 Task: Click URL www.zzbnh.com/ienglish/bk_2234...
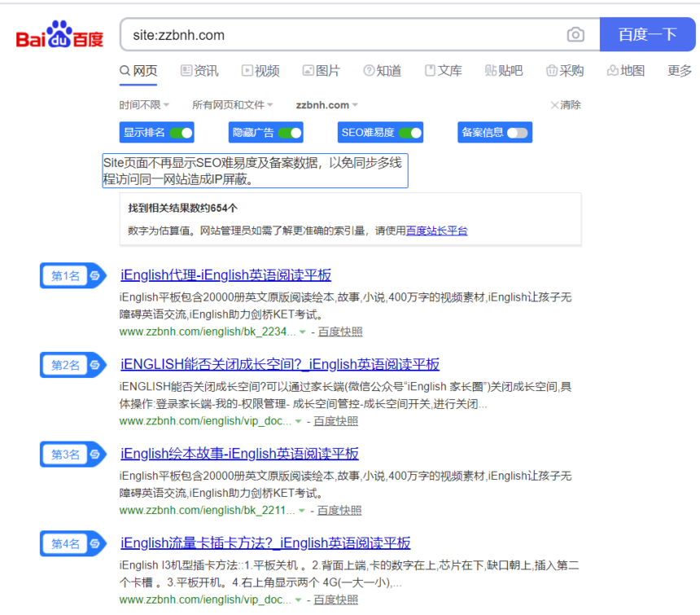207,332
